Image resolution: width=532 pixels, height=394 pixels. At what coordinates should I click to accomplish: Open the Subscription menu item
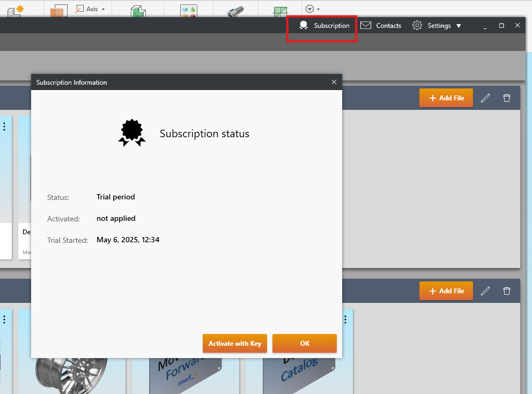pyautogui.click(x=324, y=26)
